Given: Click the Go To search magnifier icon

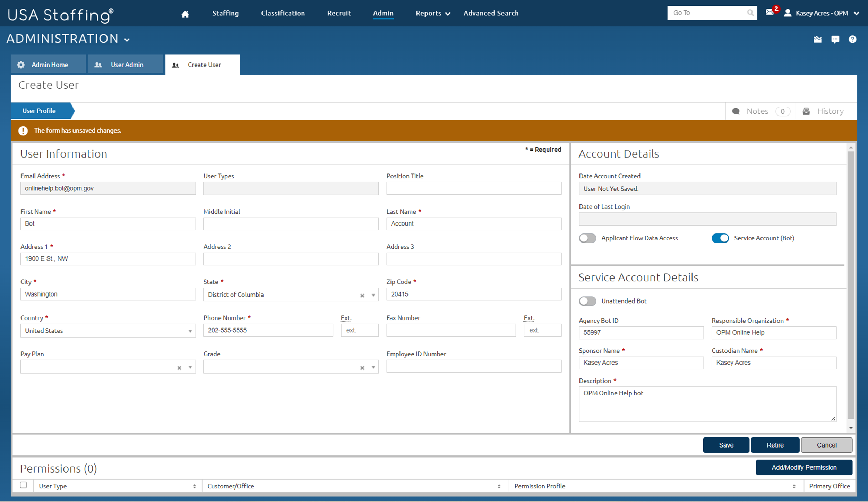Looking at the screenshot, I should pos(750,13).
